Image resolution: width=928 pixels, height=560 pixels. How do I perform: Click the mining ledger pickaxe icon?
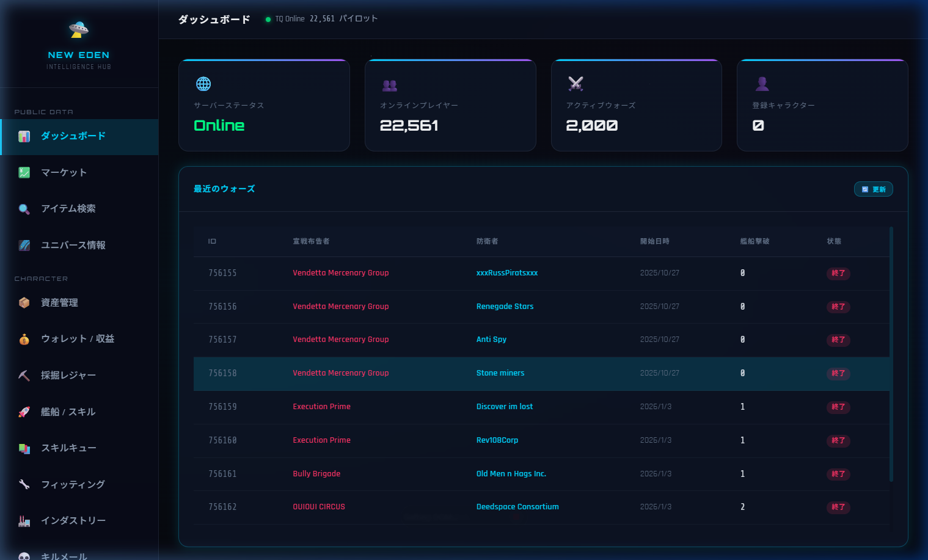pos(24,376)
